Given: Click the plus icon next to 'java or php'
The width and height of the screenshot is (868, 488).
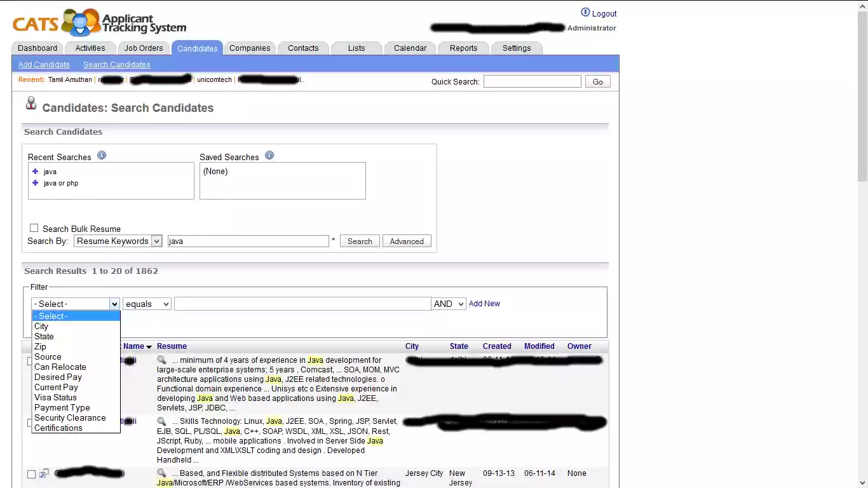Looking at the screenshot, I should point(36,183).
